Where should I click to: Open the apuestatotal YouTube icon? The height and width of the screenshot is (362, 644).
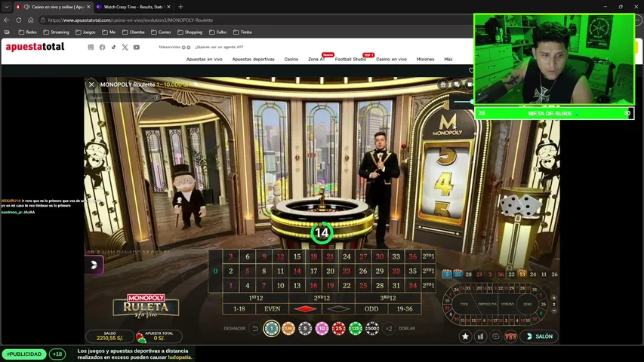pos(137,48)
